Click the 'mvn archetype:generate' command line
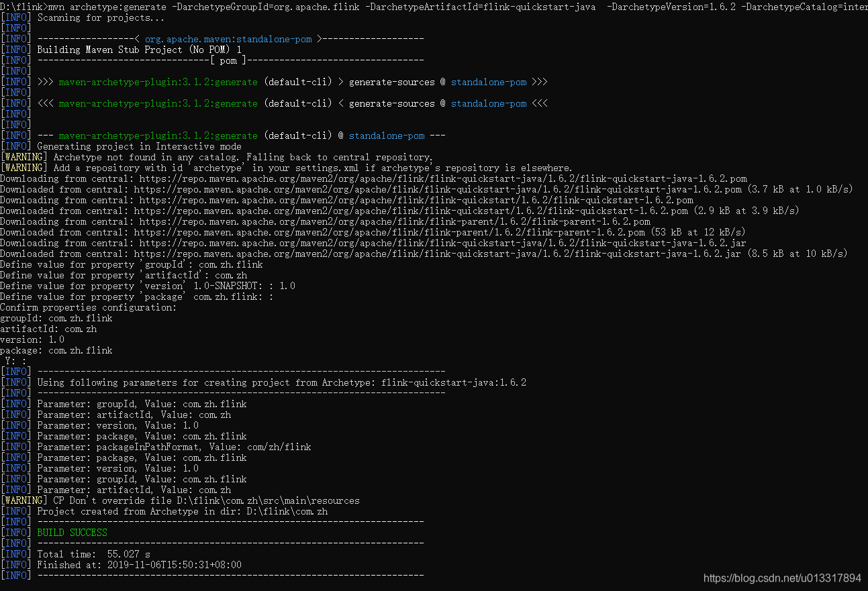868x591 pixels. click(x=434, y=7)
